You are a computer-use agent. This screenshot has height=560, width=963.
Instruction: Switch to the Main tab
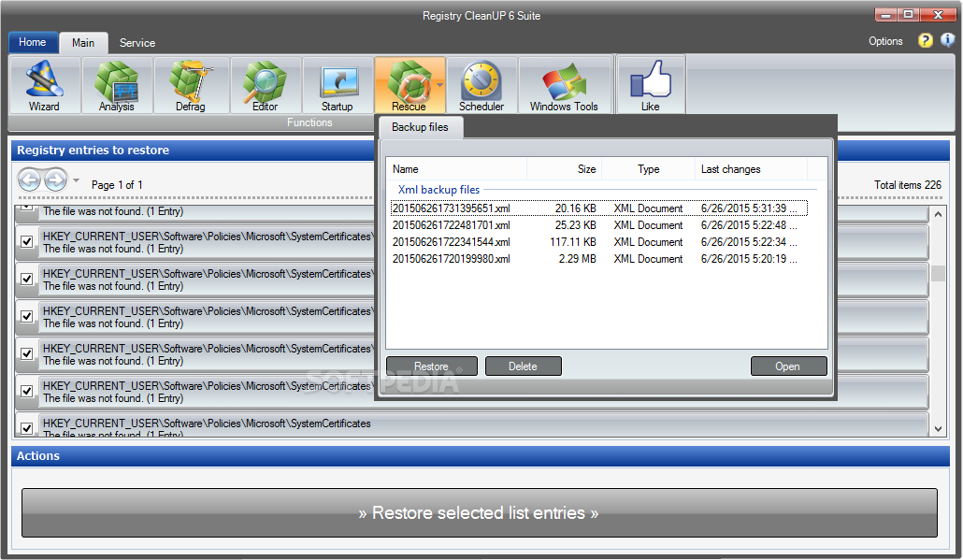click(83, 42)
